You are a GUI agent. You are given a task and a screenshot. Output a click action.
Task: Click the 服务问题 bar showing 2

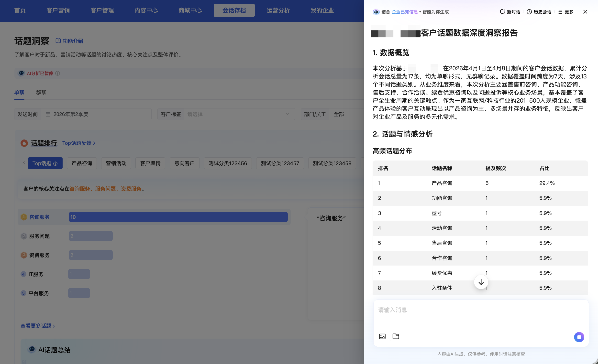[x=91, y=236]
